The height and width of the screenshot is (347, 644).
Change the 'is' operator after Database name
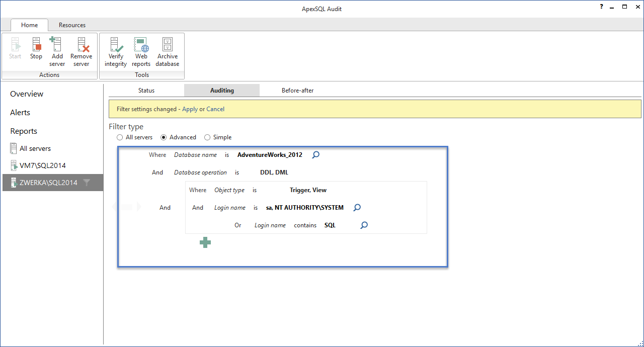point(227,155)
